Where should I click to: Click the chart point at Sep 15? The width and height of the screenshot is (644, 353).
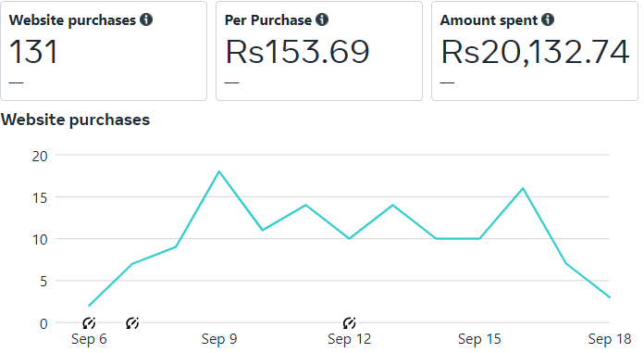point(479,239)
